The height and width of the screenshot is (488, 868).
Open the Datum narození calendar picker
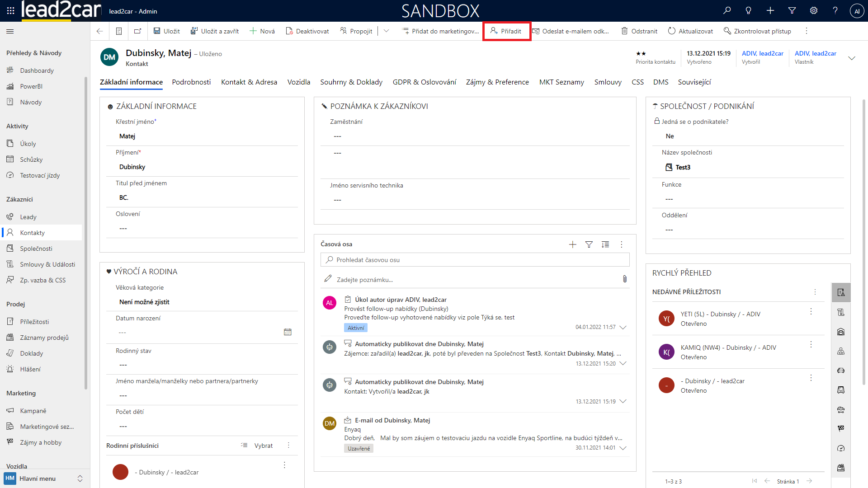pyautogui.click(x=288, y=332)
